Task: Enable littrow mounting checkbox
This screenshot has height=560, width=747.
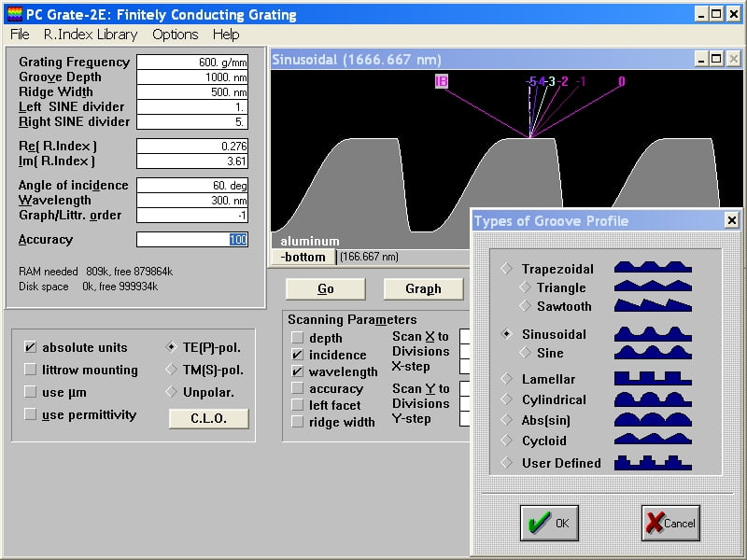Action: [x=30, y=370]
